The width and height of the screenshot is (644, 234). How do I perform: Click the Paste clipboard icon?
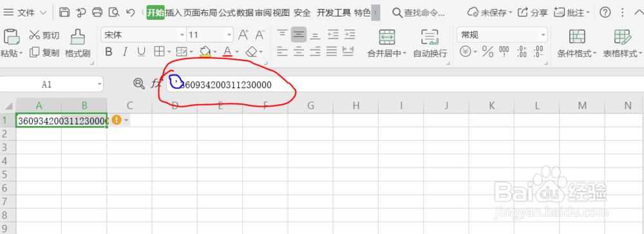pyautogui.click(x=12, y=37)
